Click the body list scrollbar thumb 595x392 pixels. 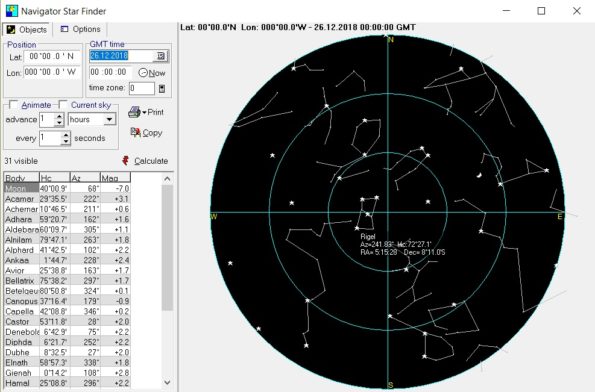coord(167,247)
